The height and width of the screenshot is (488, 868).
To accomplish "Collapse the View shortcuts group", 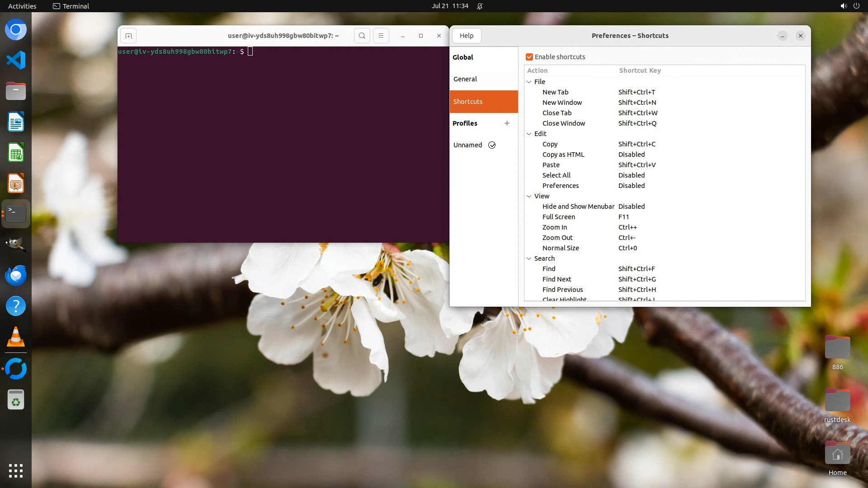I will (x=529, y=196).
